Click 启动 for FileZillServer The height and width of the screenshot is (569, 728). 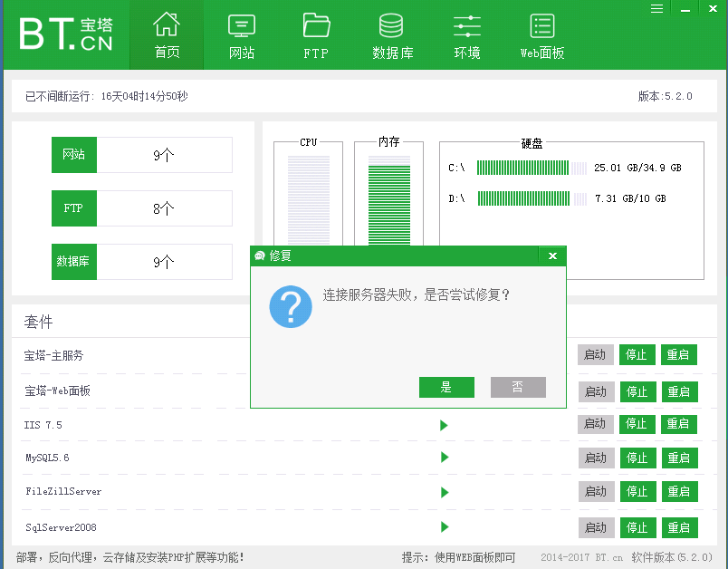point(597,491)
